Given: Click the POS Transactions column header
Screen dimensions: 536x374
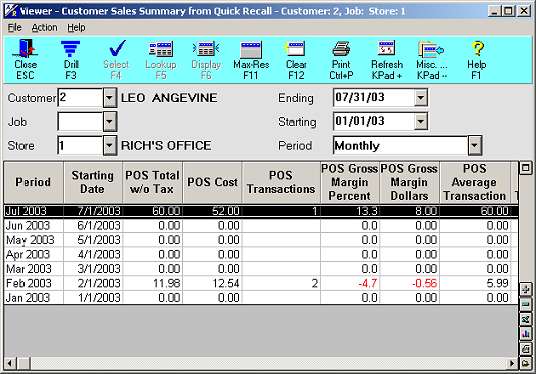Looking at the screenshot, I should coord(281,183).
